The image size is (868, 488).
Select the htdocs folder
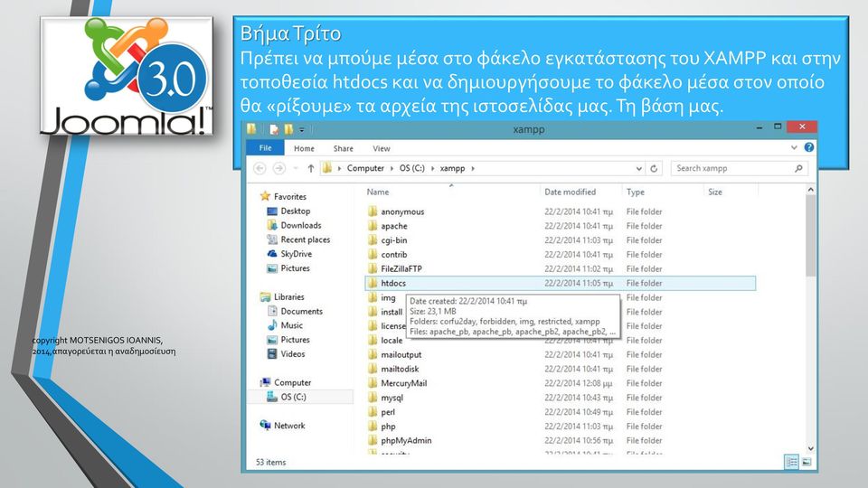coord(561,283)
